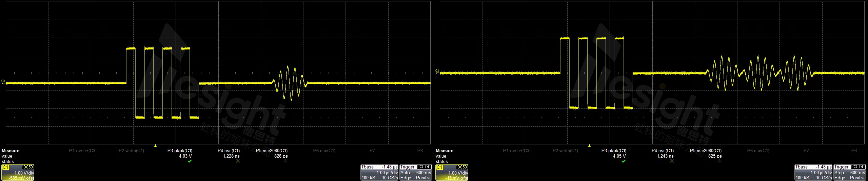Image resolution: width=868 pixels, height=181 pixels.
Task: Click the C1 ground level marker in left scope
Action: click(3, 81)
